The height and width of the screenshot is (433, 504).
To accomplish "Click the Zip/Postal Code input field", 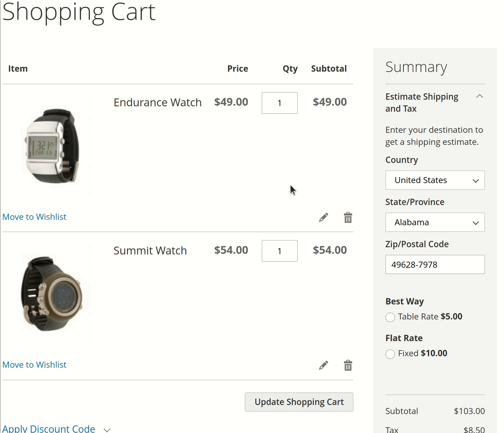I will 435,264.
